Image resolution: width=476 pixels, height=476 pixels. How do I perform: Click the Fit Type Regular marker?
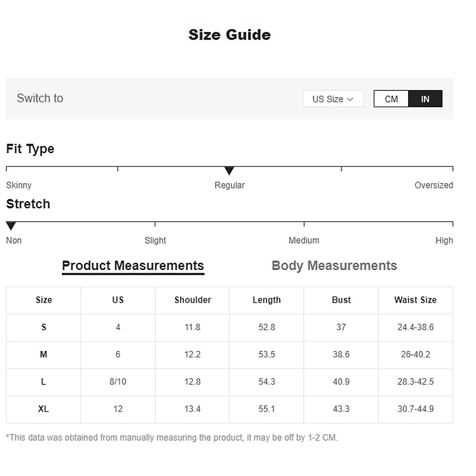click(x=229, y=171)
